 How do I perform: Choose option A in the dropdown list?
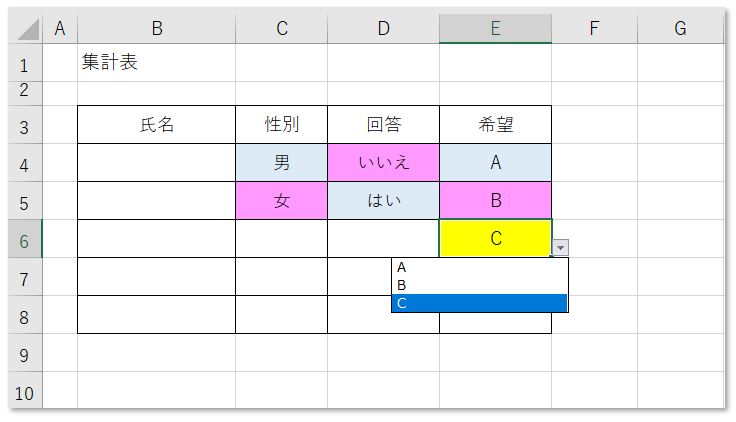pos(479,267)
